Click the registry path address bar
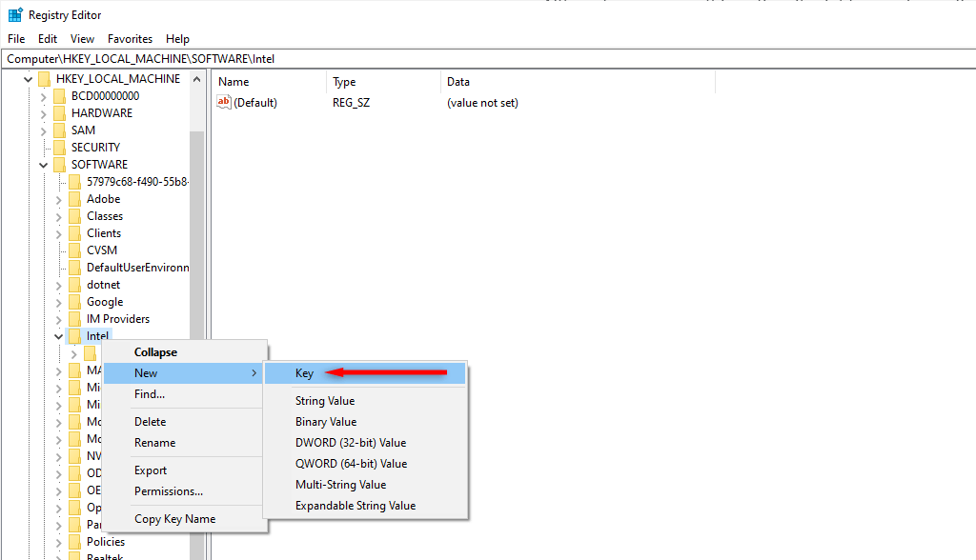The height and width of the screenshot is (560, 976). [477, 59]
